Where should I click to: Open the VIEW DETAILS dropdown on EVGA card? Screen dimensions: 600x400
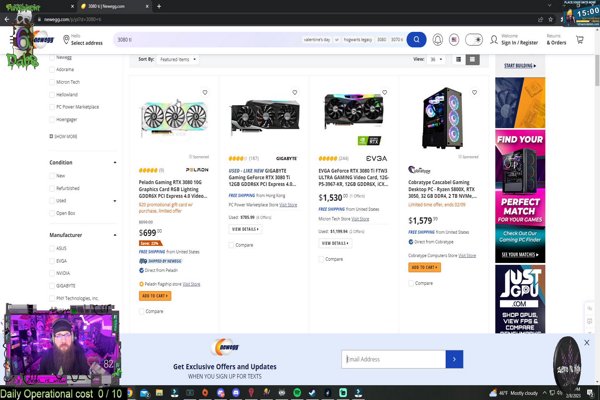click(x=335, y=243)
